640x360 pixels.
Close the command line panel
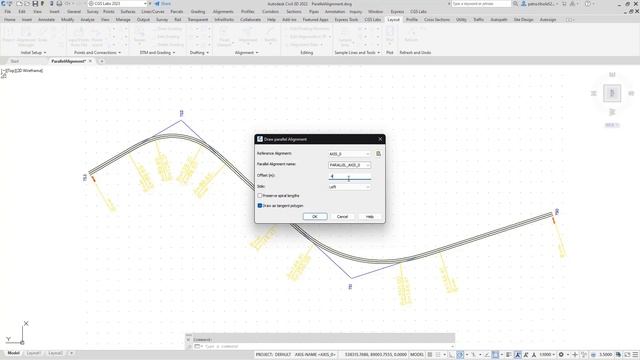point(189,339)
